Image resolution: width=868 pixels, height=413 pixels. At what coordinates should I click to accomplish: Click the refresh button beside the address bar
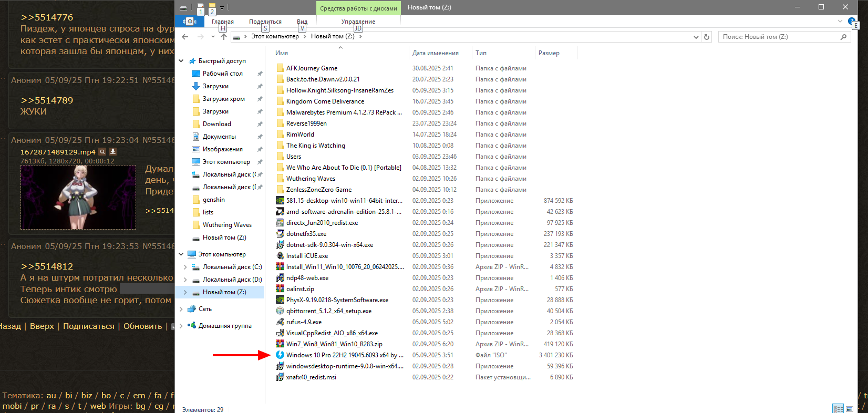[707, 37]
